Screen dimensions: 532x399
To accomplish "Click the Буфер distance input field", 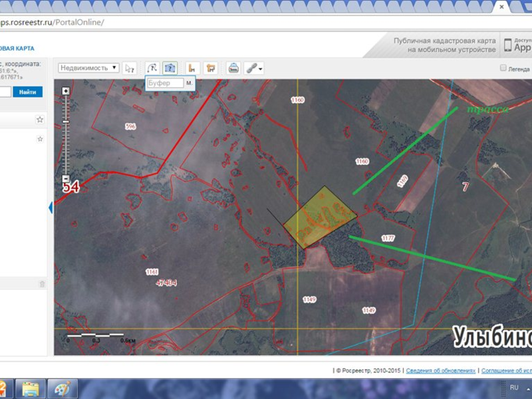I will pos(165,83).
